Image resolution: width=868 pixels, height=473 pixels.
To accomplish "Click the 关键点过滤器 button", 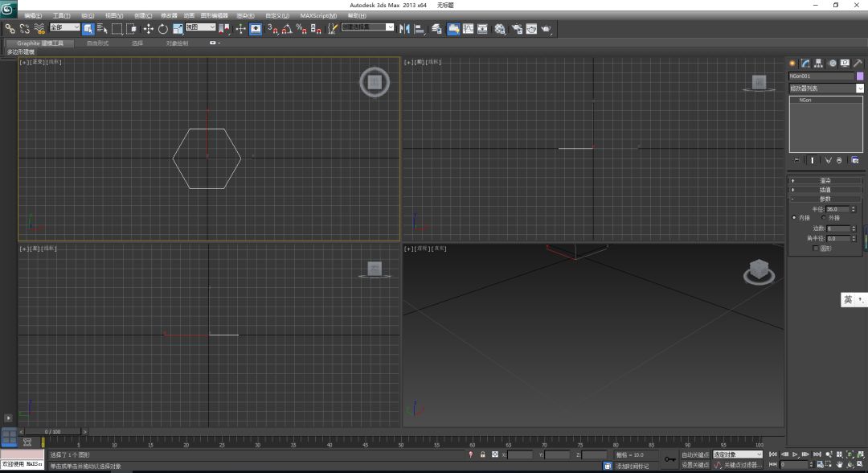I will click(741, 465).
